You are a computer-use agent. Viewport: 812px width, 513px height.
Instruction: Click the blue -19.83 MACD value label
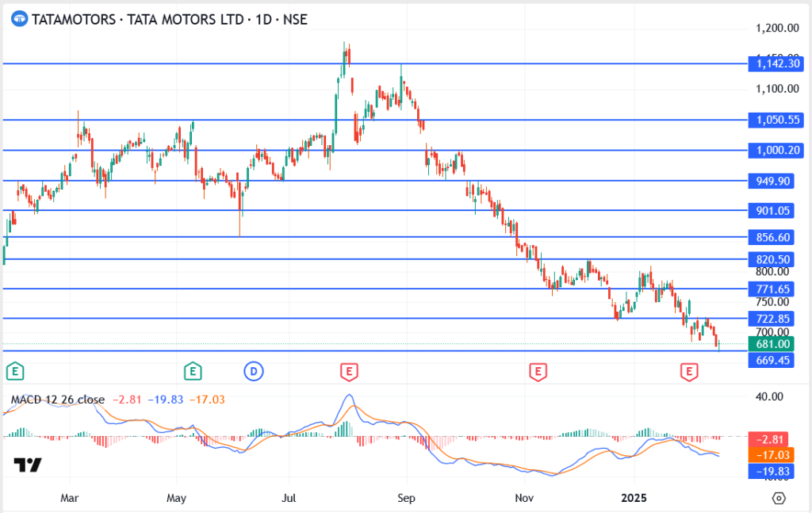773,471
